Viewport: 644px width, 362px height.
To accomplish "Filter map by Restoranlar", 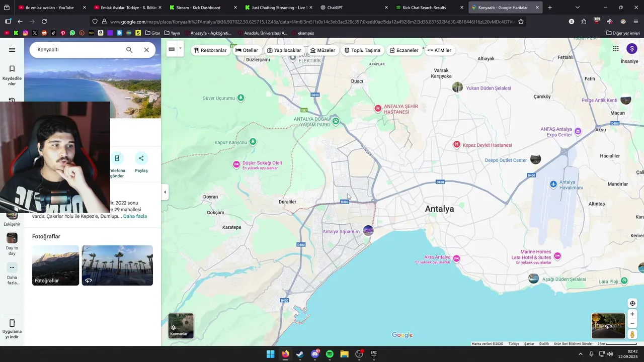I will 210,50.
